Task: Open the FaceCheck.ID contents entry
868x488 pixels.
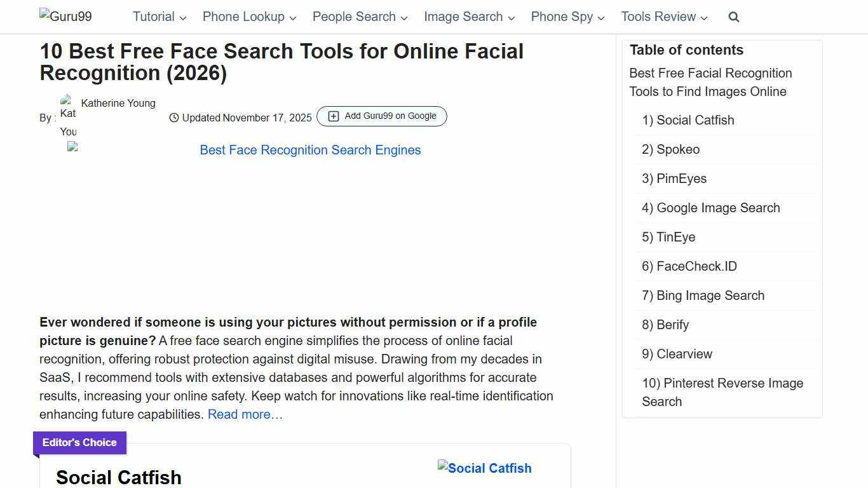Action: [x=689, y=266]
